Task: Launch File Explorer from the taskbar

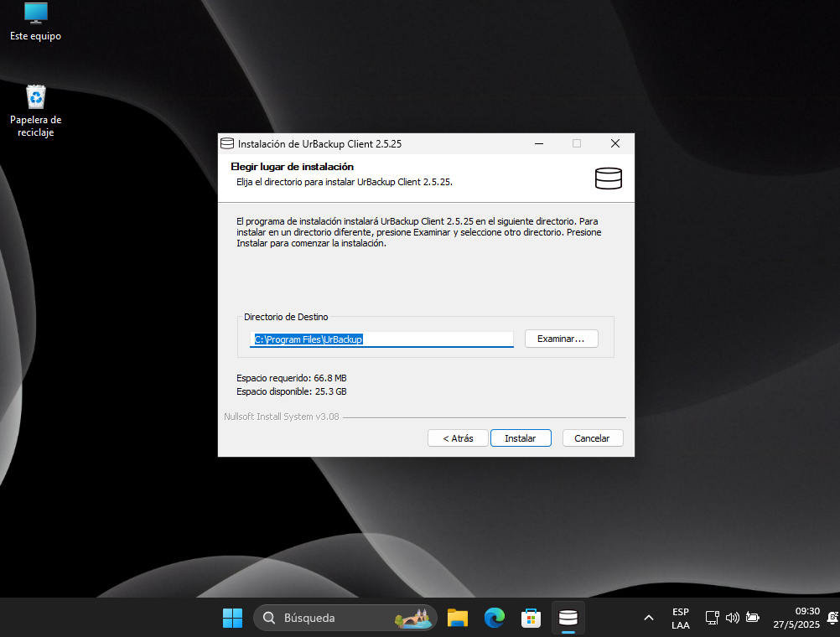Action: [x=457, y=618]
